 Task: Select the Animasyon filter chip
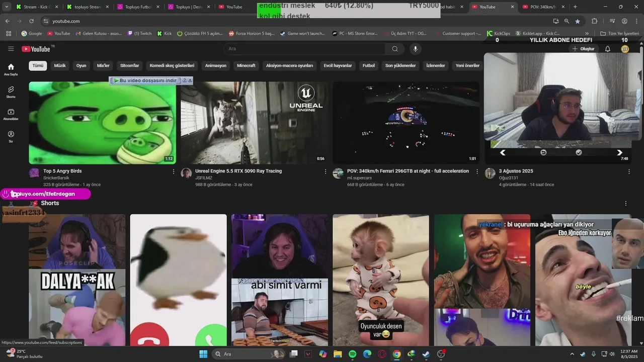215,65
